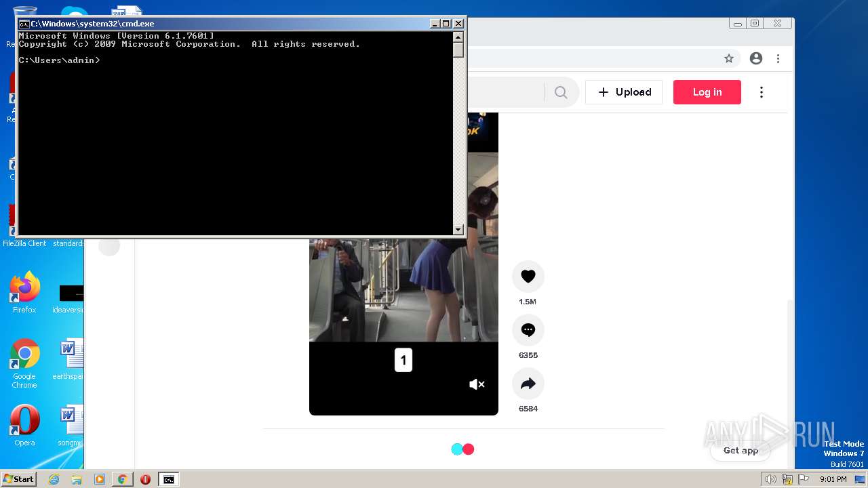The height and width of the screenshot is (488, 868).
Task: Open the FileZilla Client desktop shortcut
Action: coord(24,226)
